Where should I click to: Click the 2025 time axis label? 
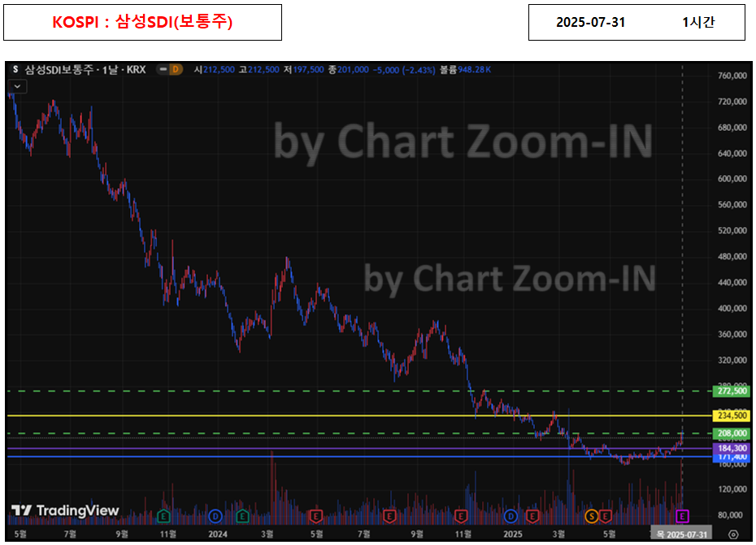(x=512, y=534)
